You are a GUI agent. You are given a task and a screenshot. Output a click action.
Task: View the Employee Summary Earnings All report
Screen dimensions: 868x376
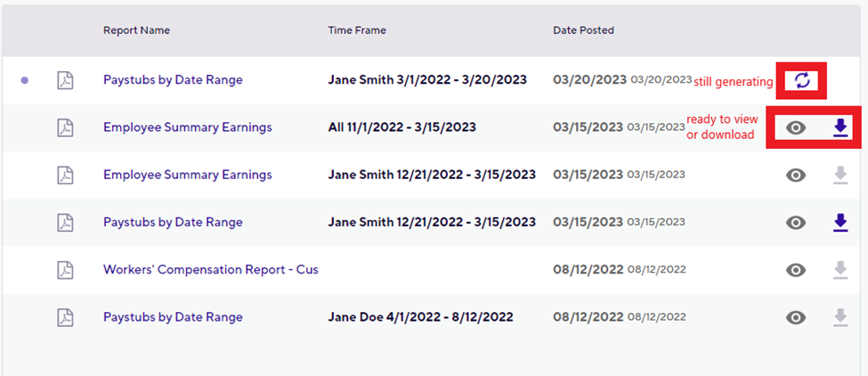796,128
